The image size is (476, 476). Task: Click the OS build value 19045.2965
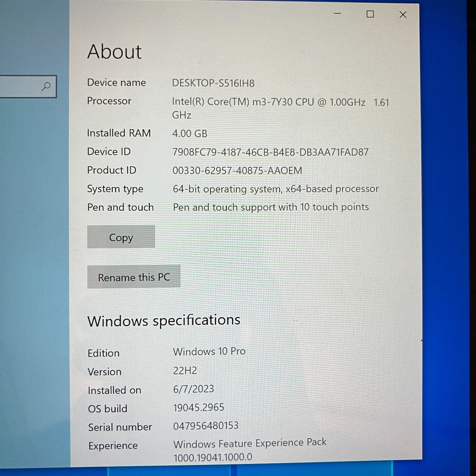(x=199, y=408)
